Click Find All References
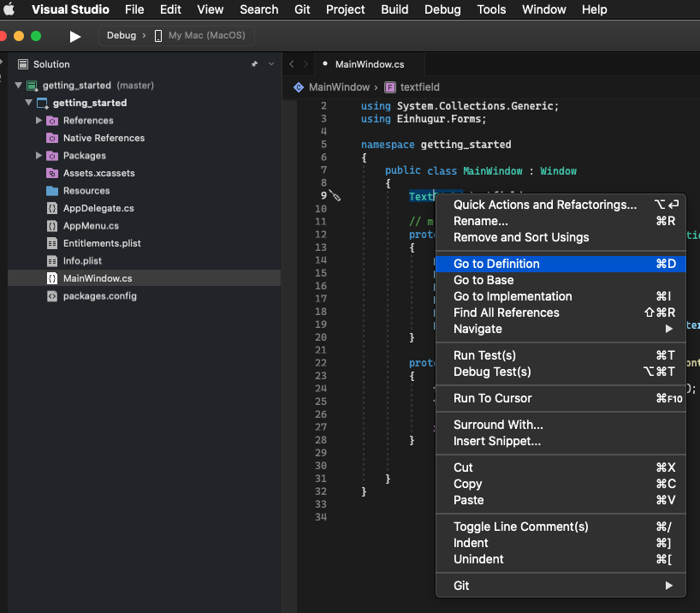 coord(561,312)
